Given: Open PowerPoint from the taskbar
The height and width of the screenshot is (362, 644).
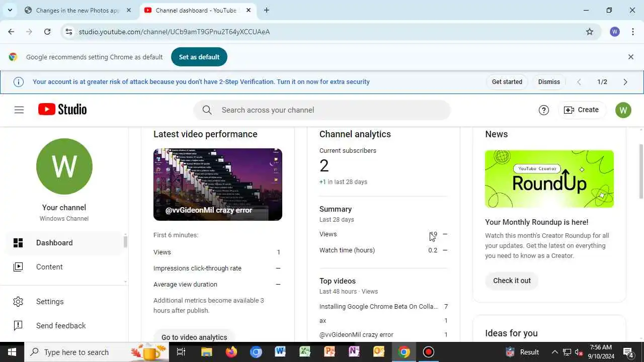Looking at the screenshot, I should point(330,352).
